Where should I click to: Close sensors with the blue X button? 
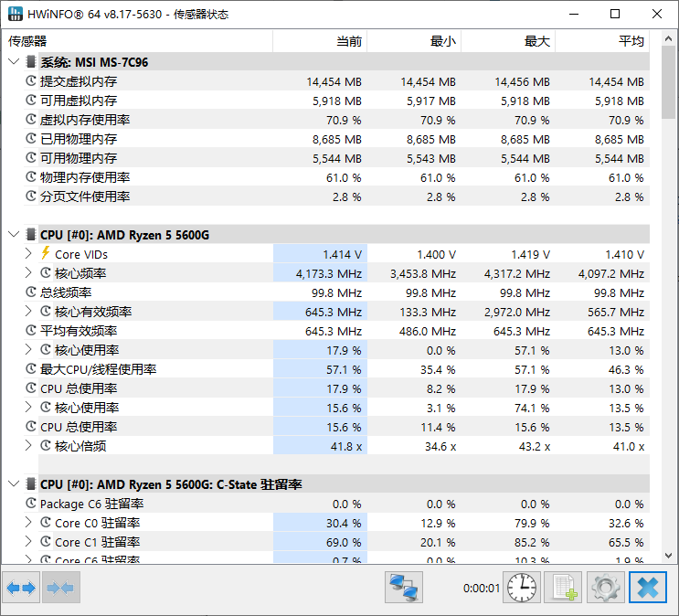(648, 588)
